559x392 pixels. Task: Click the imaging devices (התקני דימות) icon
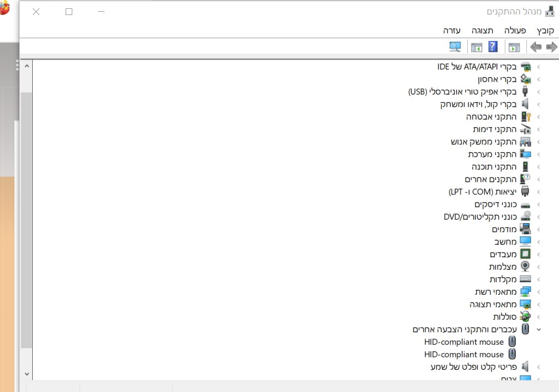click(x=526, y=129)
